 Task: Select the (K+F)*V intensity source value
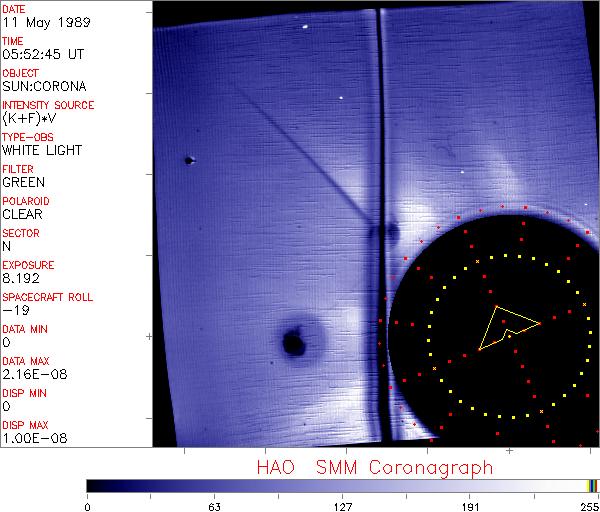pos(34,118)
